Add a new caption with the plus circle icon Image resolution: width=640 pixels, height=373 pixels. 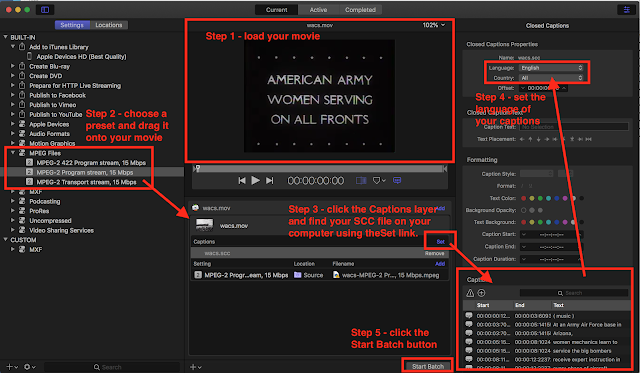[x=482, y=293]
